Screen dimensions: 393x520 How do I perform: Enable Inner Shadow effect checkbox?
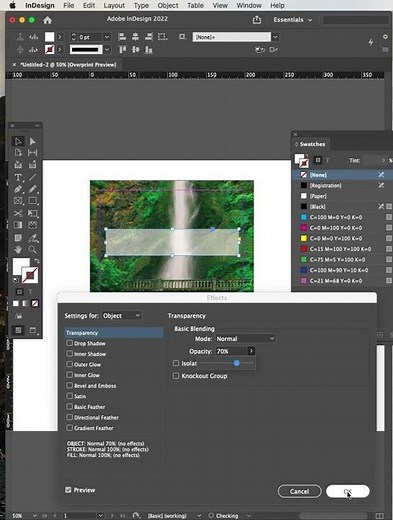click(69, 353)
